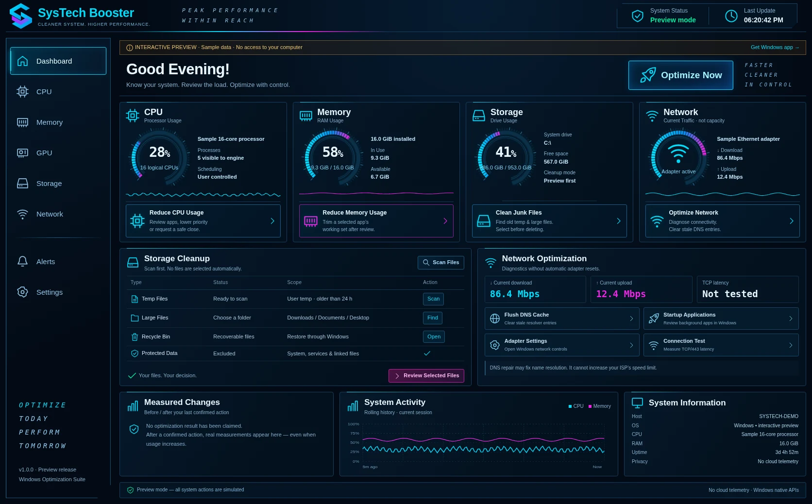Go to Alerts in the sidebar
Screen dimensions: 812x504
[58, 262]
